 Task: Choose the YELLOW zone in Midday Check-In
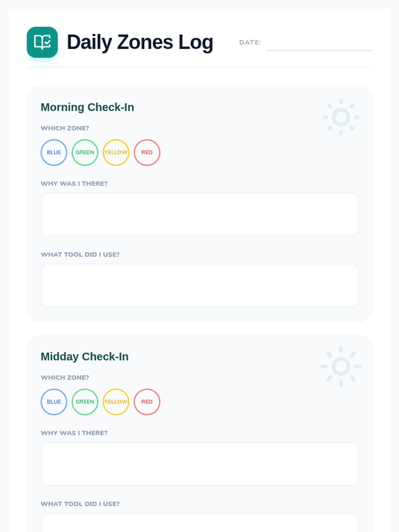tap(116, 402)
